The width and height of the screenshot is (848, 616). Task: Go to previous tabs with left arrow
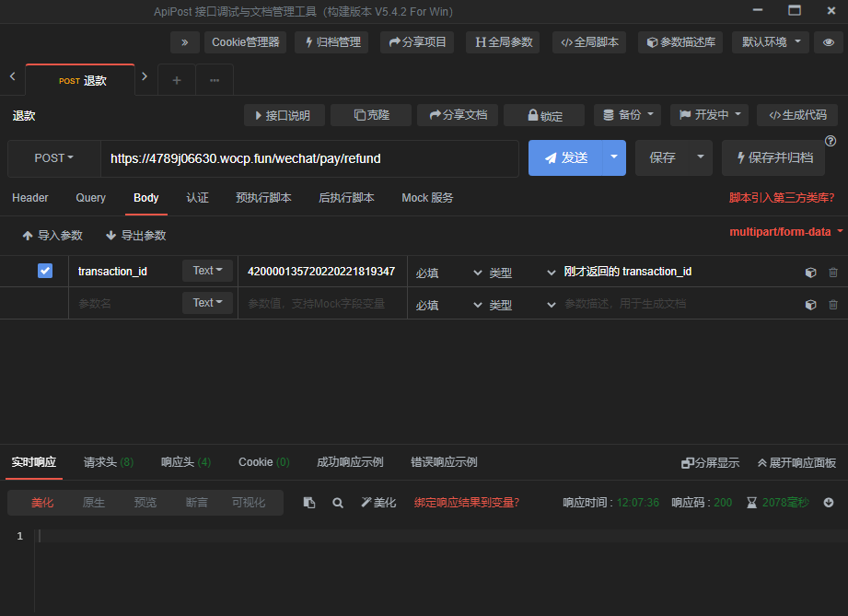(x=13, y=76)
